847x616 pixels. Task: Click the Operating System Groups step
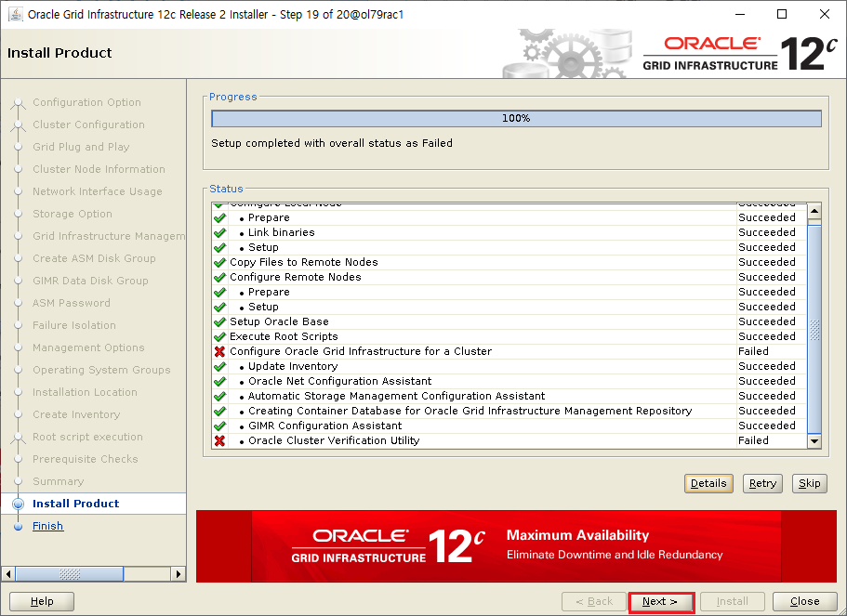coord(101,370)
